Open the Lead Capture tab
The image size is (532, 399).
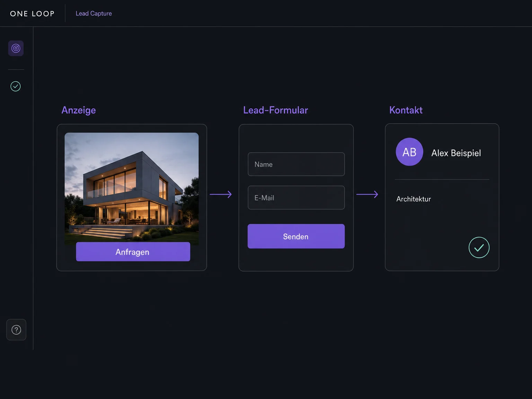tap(94, 14)
